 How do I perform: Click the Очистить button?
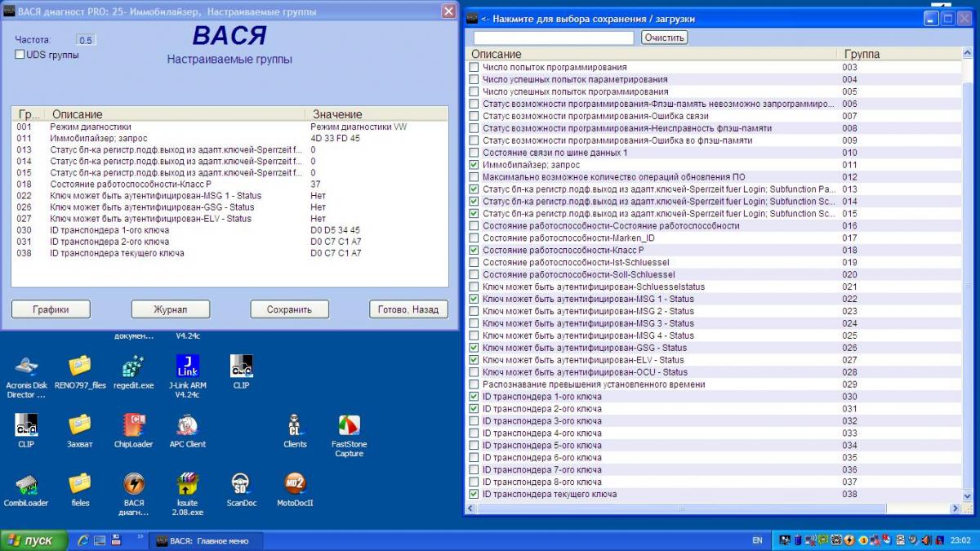(665, 38)
